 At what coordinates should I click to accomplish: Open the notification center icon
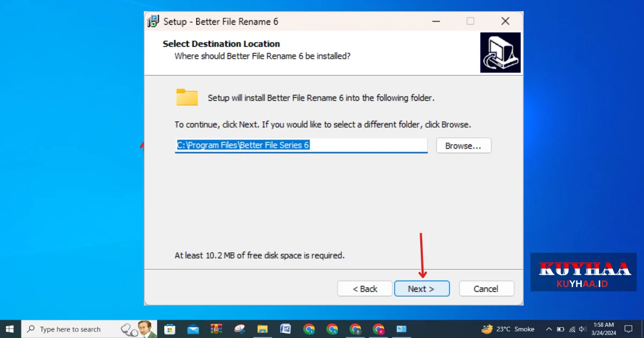click(628, 329)
